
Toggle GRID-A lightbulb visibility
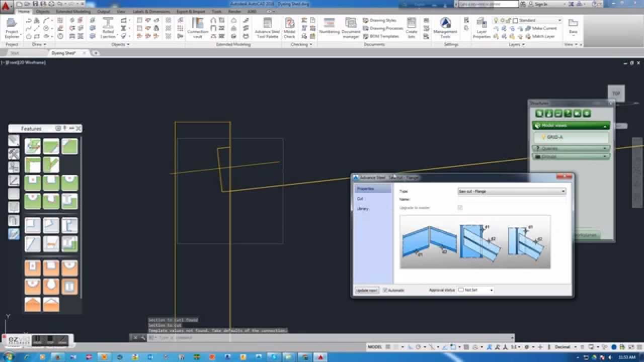tap(543, 137)
